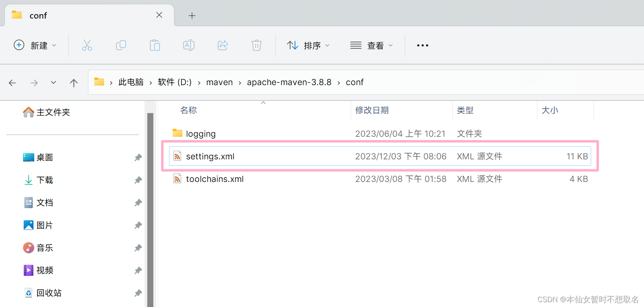The width and height of the screenshot is (644, 307).
Task: Select the settings.xml file
Action: click(380, 156)
